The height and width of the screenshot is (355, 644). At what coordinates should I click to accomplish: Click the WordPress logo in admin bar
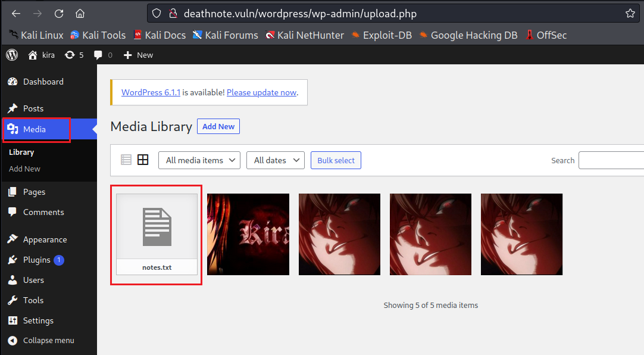[12, 55]
